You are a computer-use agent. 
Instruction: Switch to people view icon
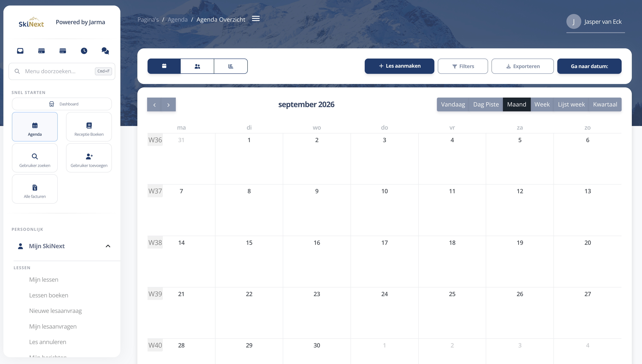coord(197,66)
